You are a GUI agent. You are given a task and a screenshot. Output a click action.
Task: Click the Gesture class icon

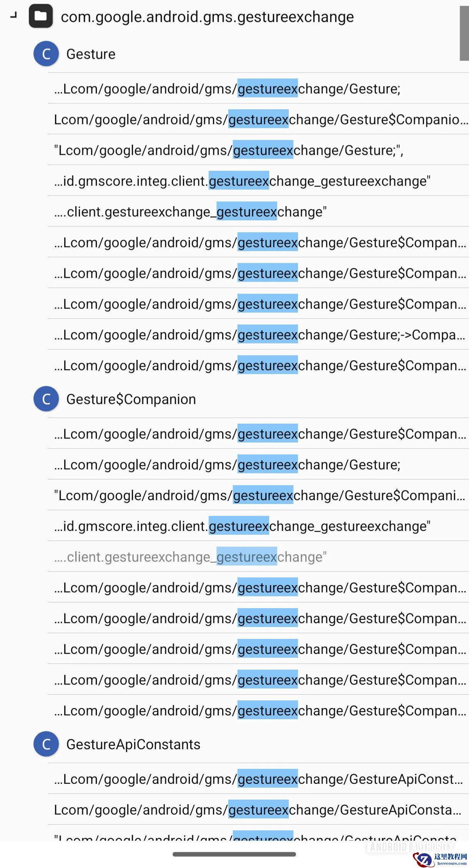pyautogui.click(x=46, y=54)
